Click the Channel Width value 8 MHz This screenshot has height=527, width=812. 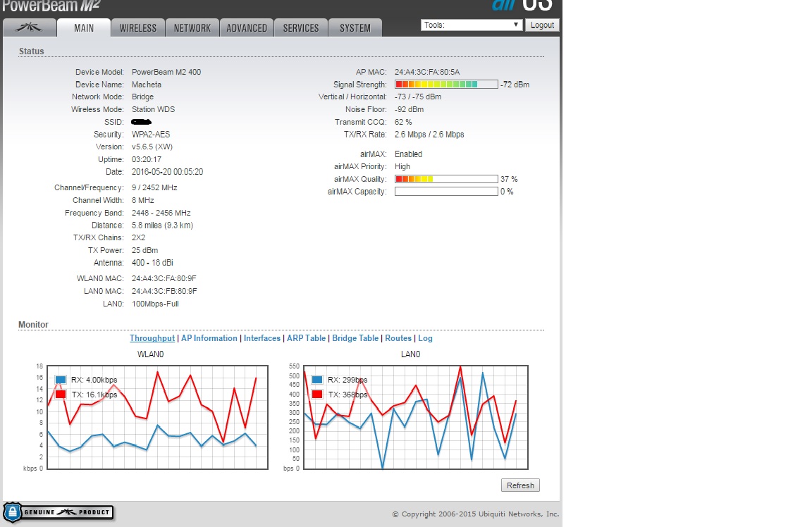coord(143,200)
